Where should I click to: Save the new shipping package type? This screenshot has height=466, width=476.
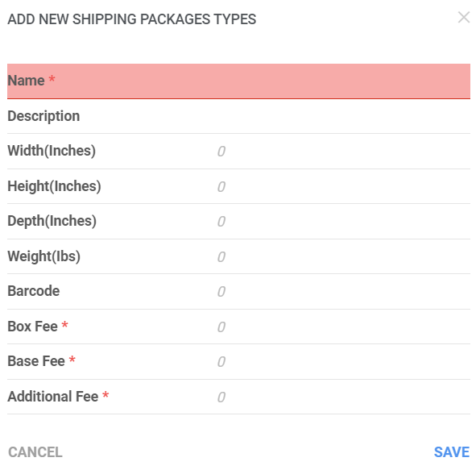[x=452, y=452]
